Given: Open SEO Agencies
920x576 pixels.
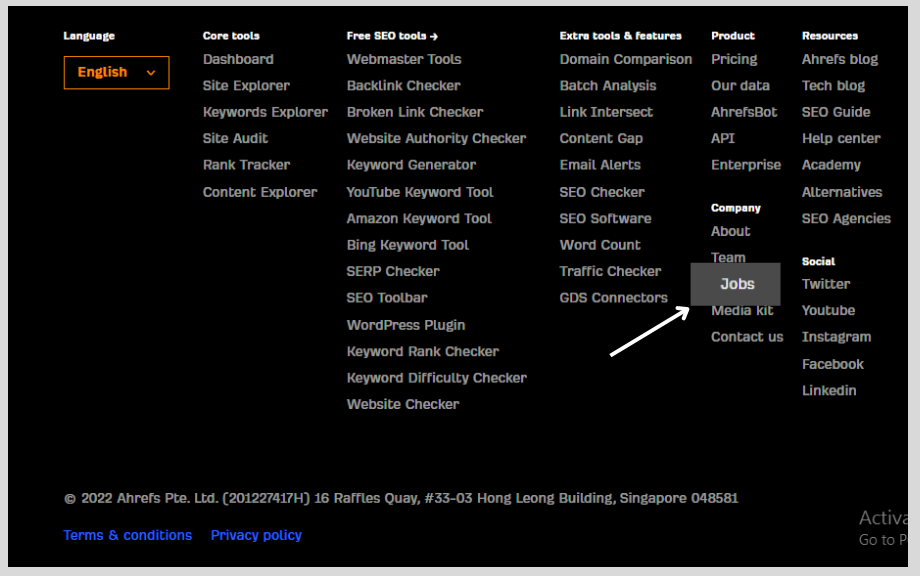Looking at the screenshot, I should click(x=846, y=219).
